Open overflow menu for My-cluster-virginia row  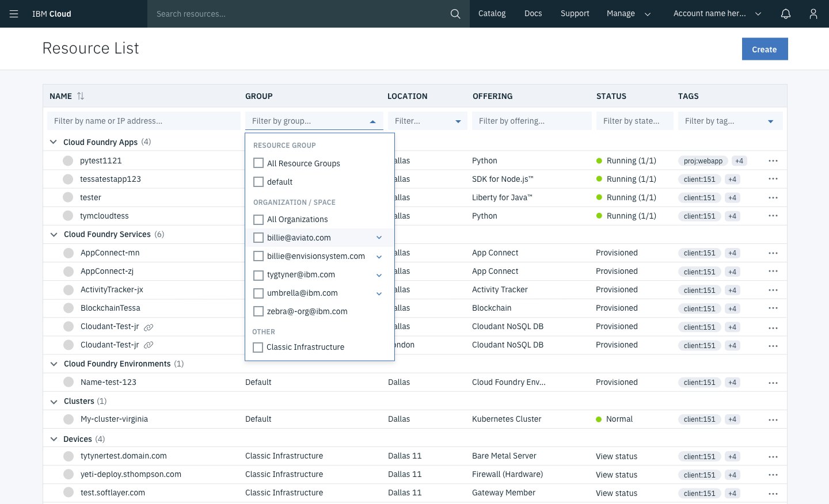pyautogui.click(x=773, y=419)
